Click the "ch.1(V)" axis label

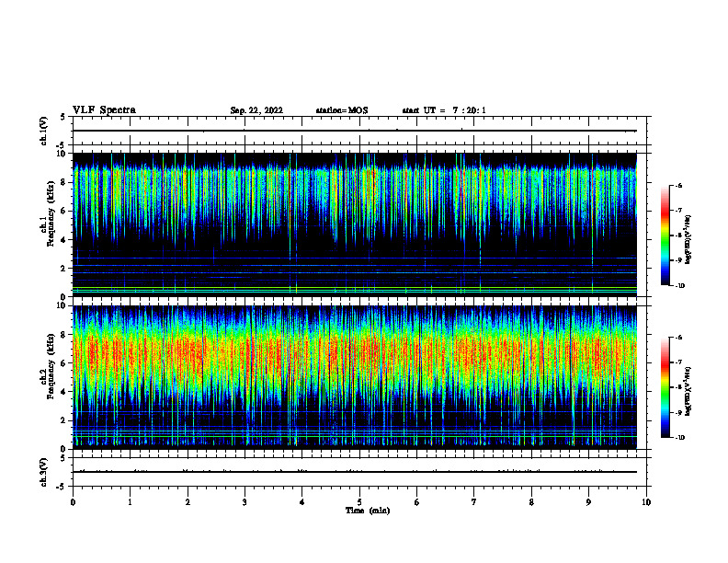point(43,131)
